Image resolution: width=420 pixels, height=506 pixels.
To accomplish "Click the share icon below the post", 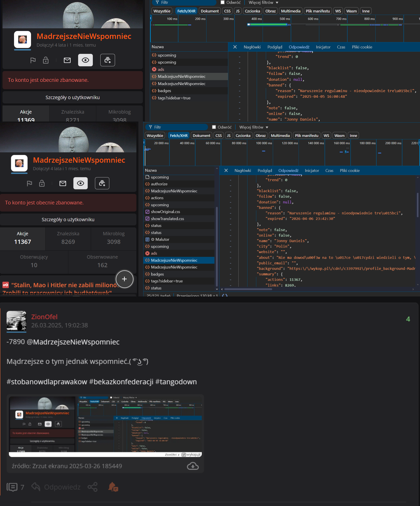I will click(93, 487).
